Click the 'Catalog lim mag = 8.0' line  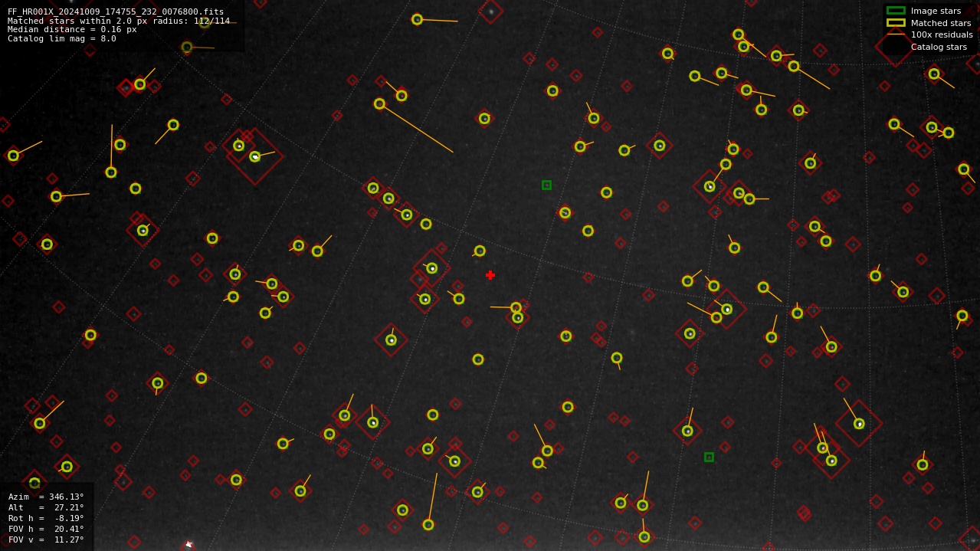click(62, 38)
